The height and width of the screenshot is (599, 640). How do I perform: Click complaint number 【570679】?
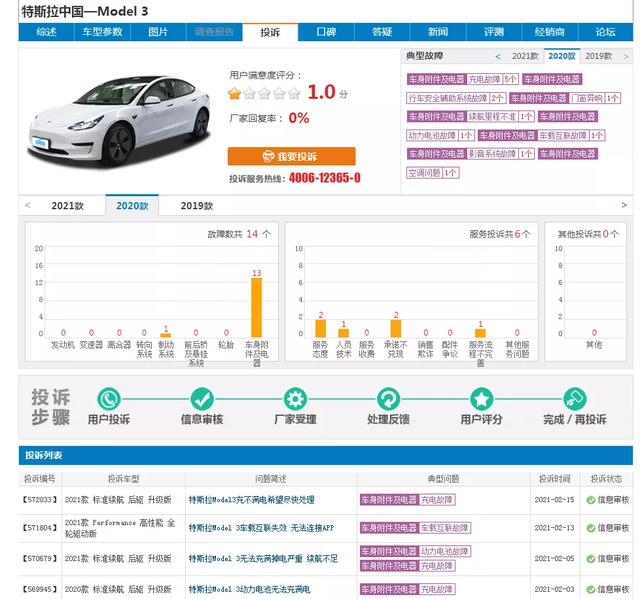40,559
